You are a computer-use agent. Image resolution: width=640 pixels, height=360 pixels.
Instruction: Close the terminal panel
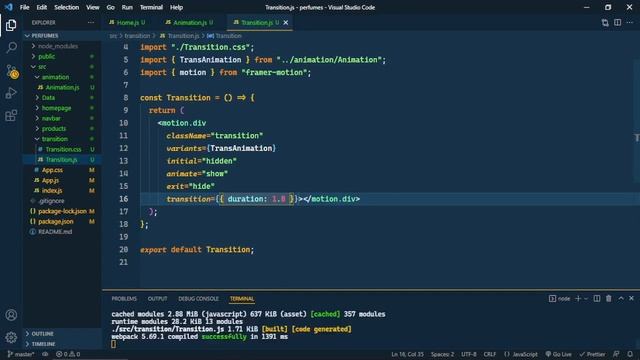coord(631,299)
